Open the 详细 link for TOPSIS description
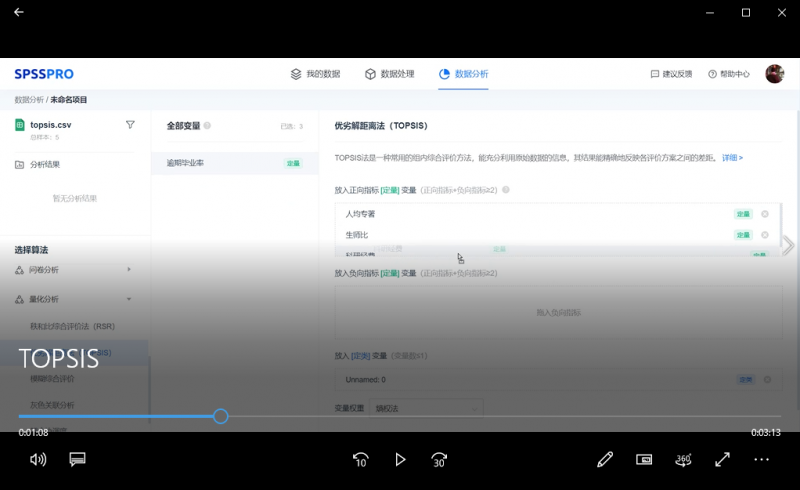Screen dimensions: 800x490 click(x=732, y=158)
